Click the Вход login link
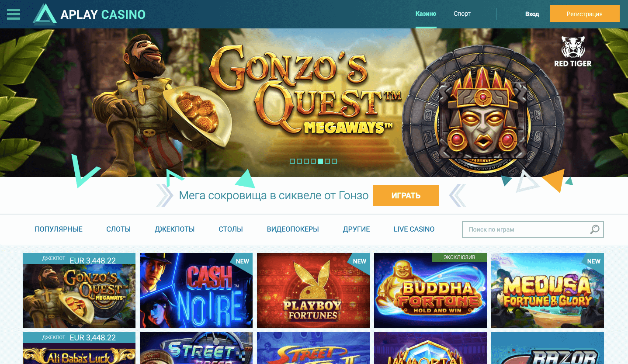The width and height of the screenshot is (628, 364). coord(532,14)
